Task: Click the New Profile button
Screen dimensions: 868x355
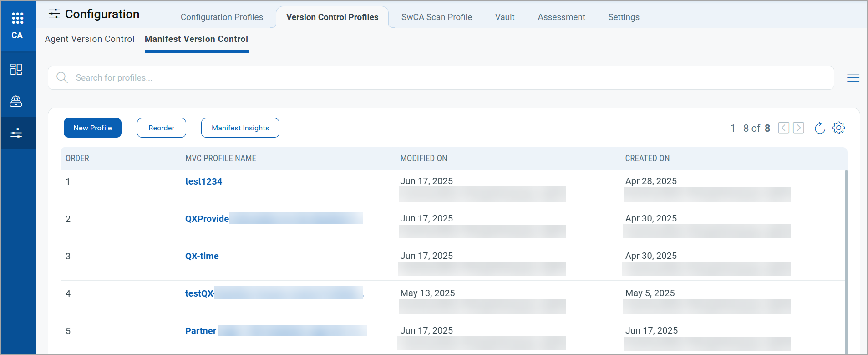Action: pos(92,128)
